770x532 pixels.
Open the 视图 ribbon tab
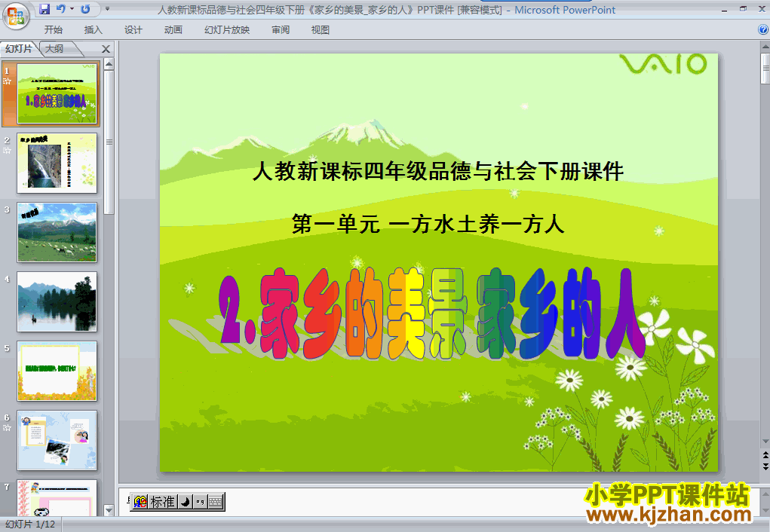pos(321,30)
